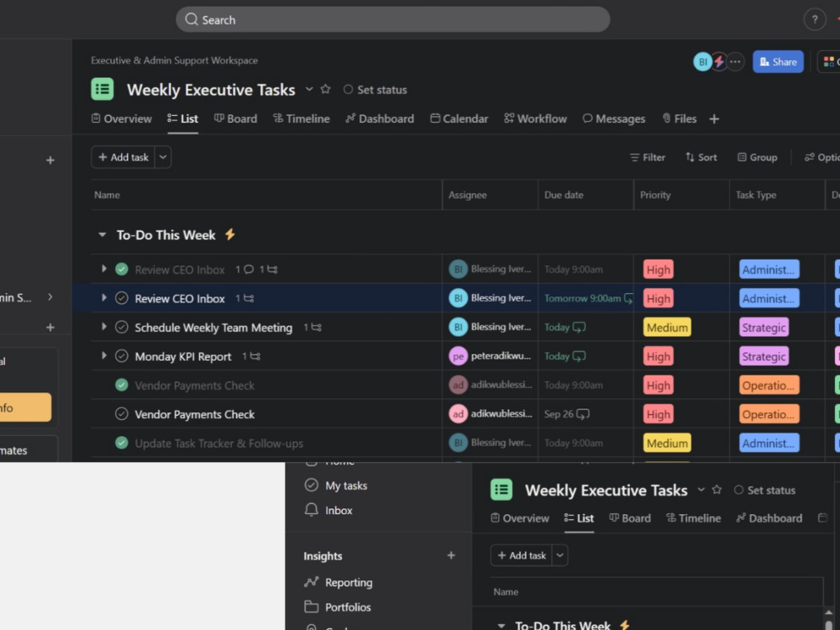Click the upper plus icon in the left sidebar

50,160
